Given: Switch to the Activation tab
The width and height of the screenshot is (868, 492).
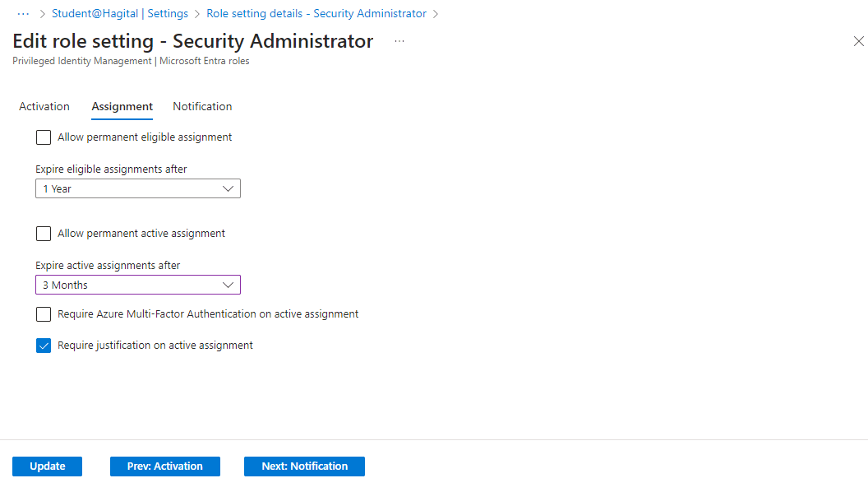Looking at the screenshot, I should point(44,106).
